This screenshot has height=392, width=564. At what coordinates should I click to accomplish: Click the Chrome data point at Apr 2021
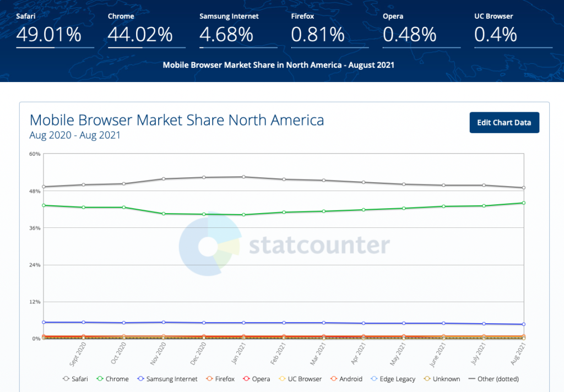[x=364, y=210]
